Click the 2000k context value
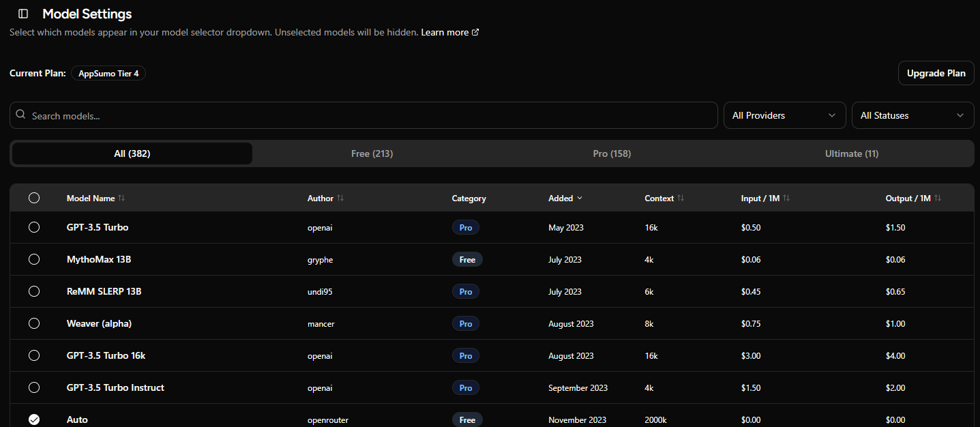 tap(656, 419)
